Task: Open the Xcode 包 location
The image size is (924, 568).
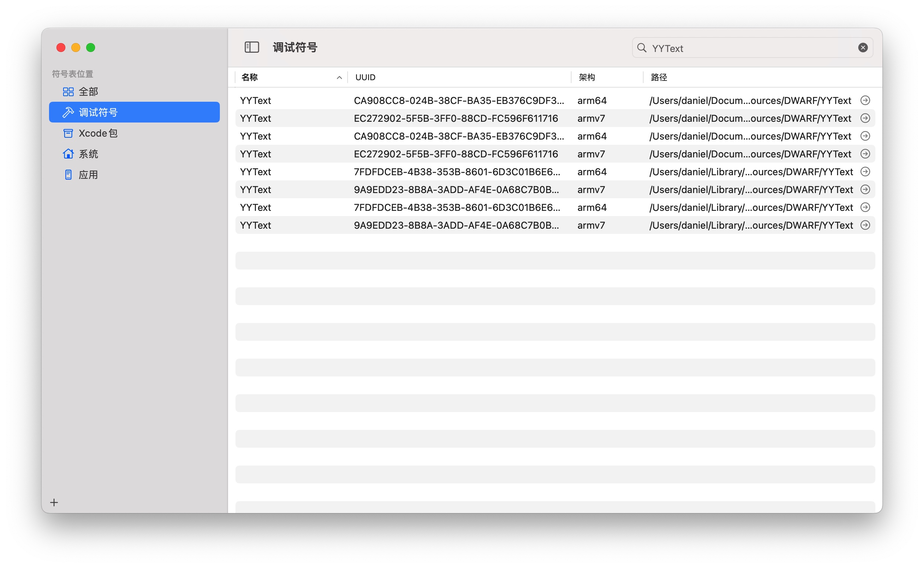Action: point(98,133)
